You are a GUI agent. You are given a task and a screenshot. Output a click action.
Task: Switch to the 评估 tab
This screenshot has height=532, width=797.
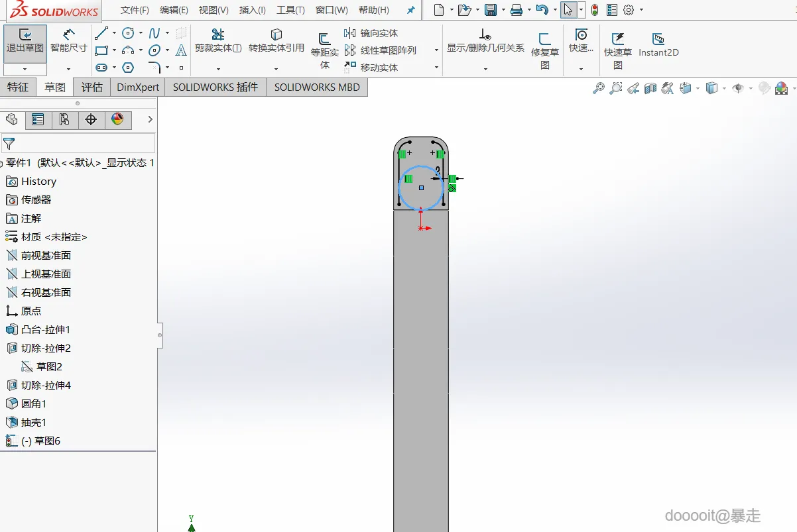pyautogui.click(x=92, y=87)
